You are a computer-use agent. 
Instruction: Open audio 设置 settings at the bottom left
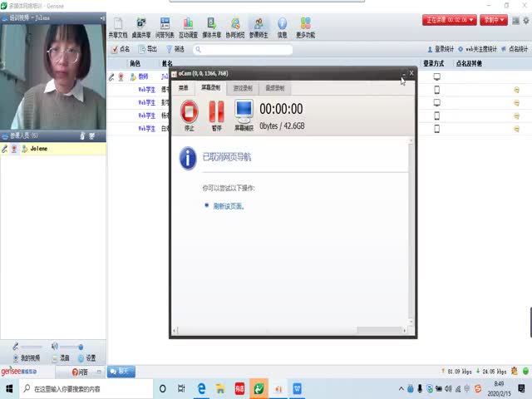86,358
